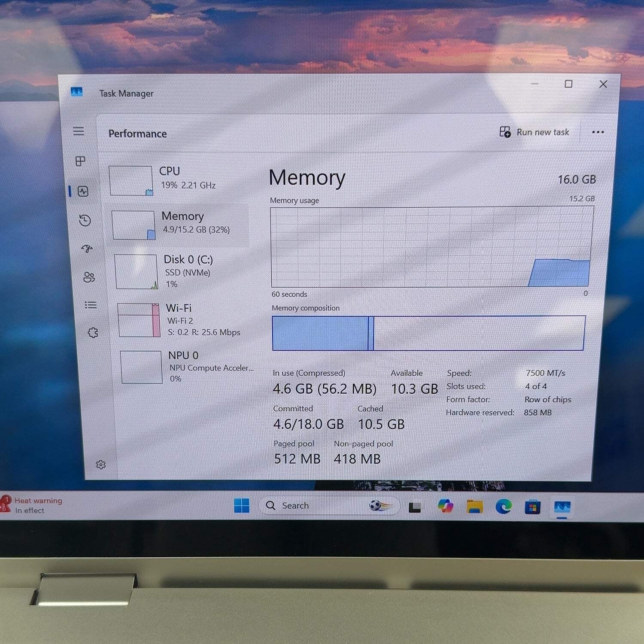The width and height of the screenshot is (644, 644).
Task: Open the Startup apps page icon
Action: tap(87, 249)
